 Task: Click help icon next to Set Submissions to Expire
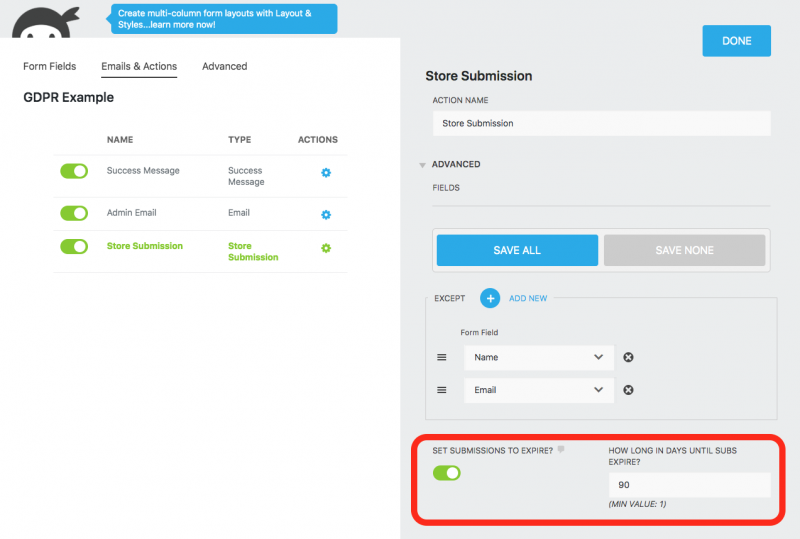pos(561,450)
